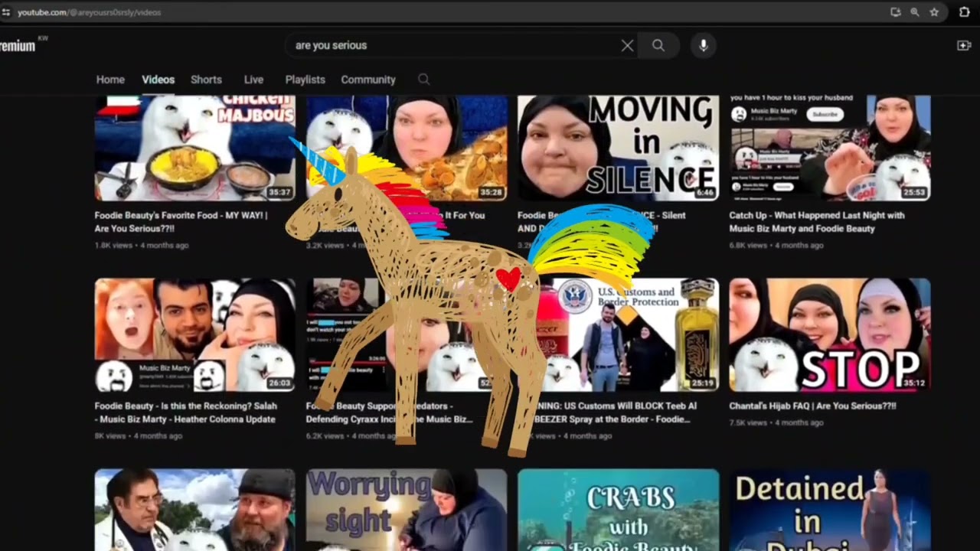Open the Community tab
This screenshot has height=551, width=980.
click(368, 80)
